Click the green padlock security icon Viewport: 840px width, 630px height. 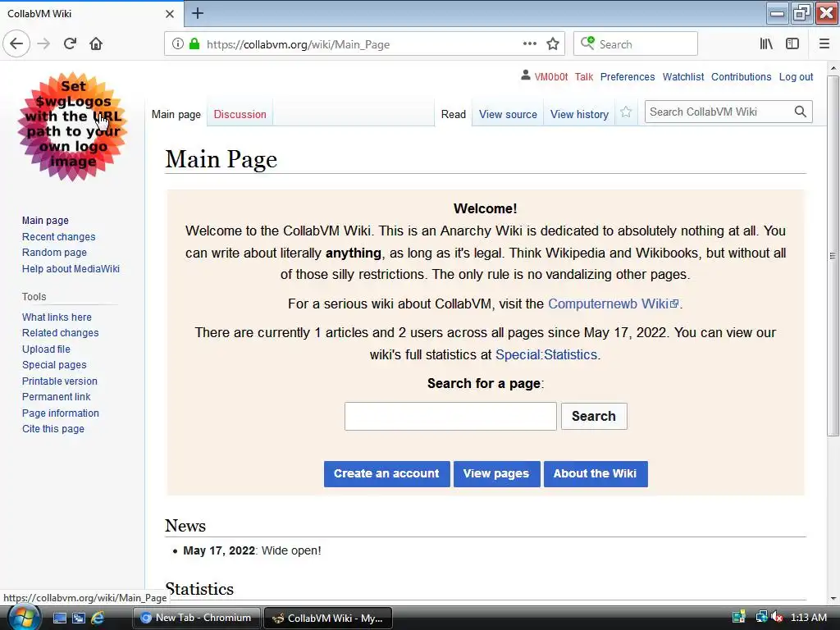click(x=194, y=44)
